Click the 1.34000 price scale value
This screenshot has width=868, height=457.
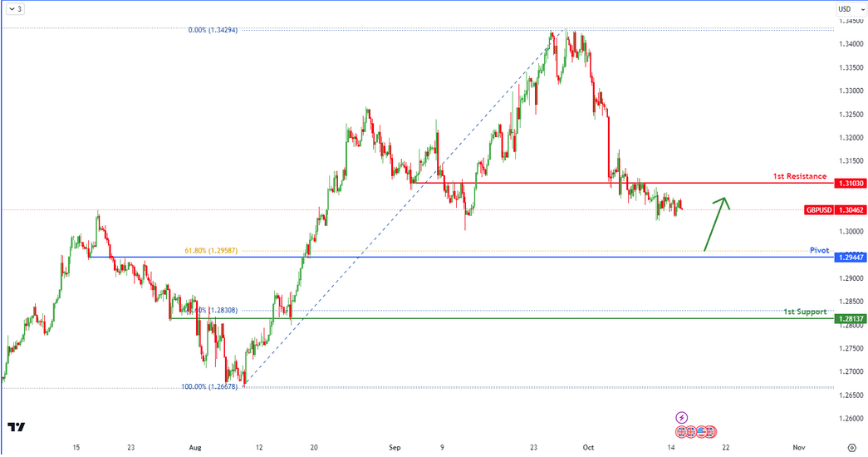[x=851, y=44]
